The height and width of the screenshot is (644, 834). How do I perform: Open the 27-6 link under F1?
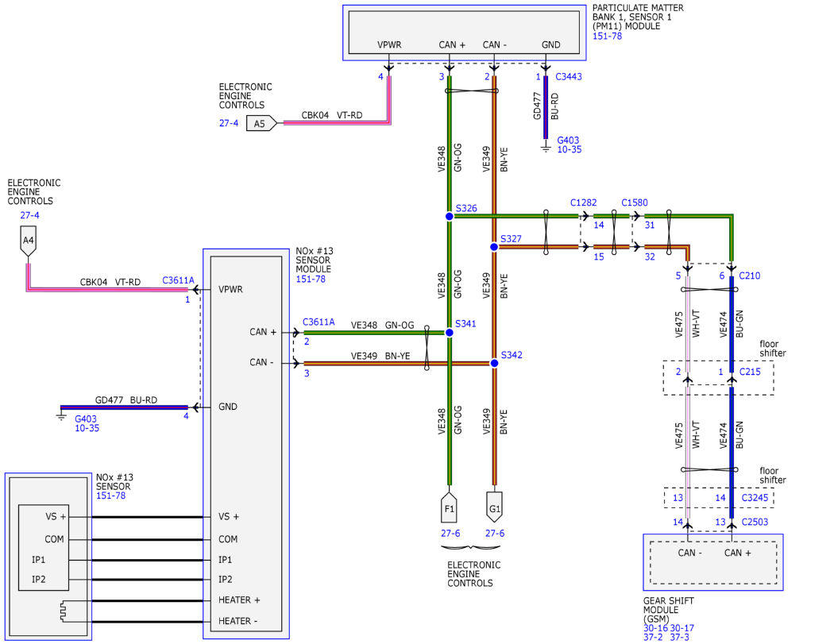[x=450, y=533]
